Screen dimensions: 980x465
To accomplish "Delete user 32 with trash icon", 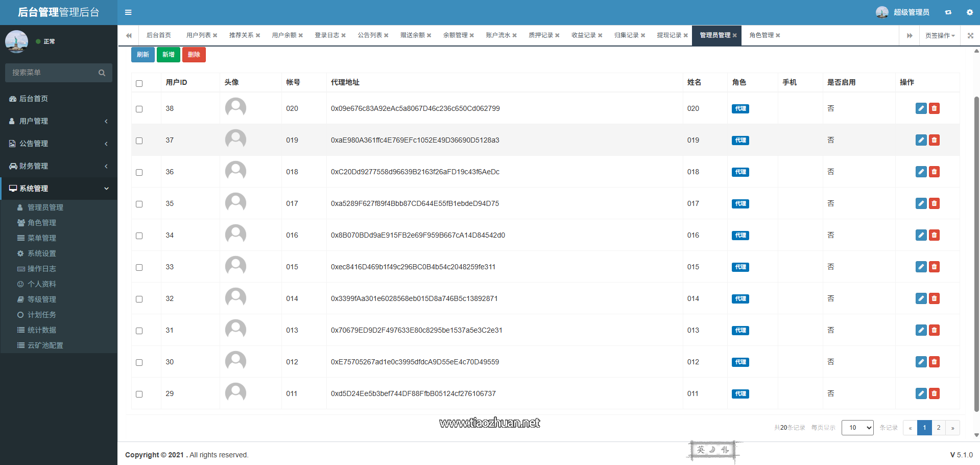I will (x=934, y=298).
